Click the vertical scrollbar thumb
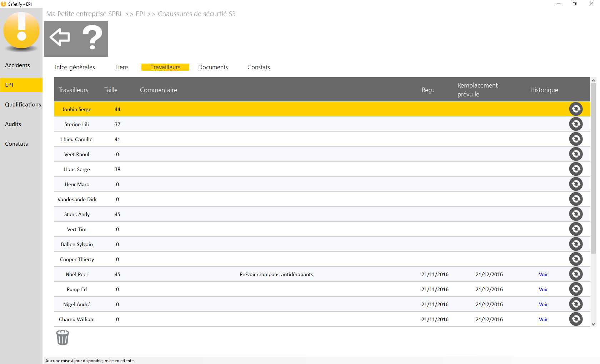600x364 pixels. click(593, 169)
